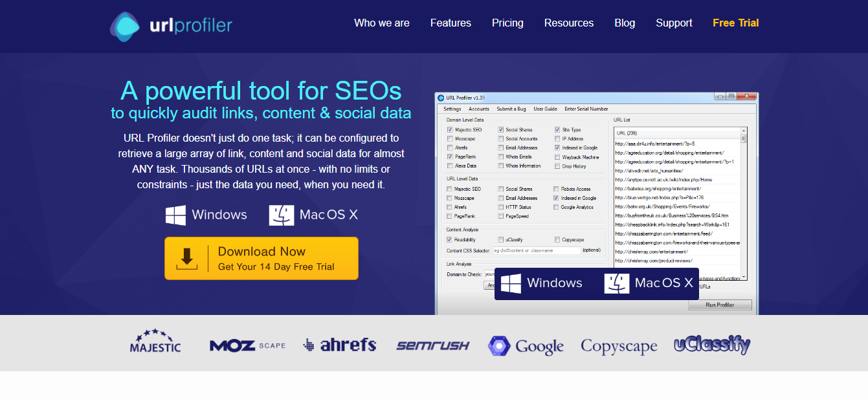Click the Majestic logo
This screenshot has height=401, width=868.
tap(155, 341)
